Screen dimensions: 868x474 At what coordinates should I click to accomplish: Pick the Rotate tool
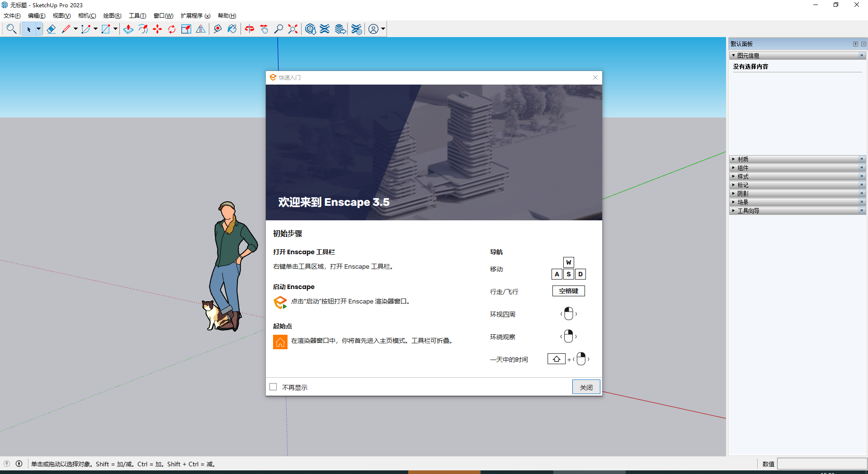click(x=171, y=28)
